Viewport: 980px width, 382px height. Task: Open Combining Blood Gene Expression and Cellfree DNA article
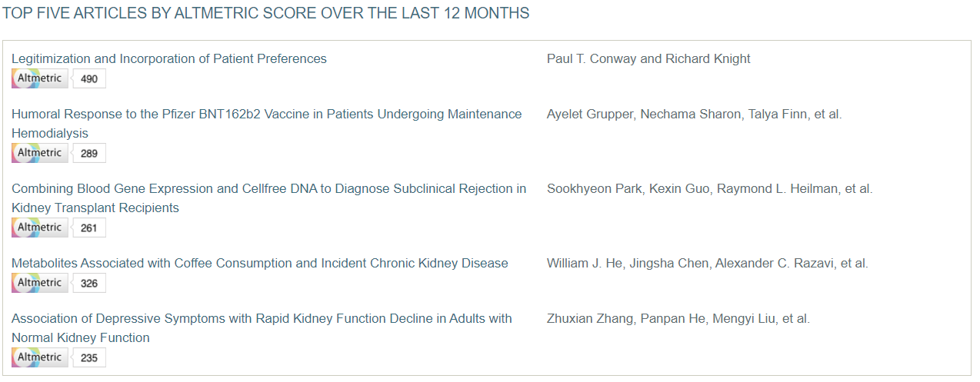coord(269,198)
